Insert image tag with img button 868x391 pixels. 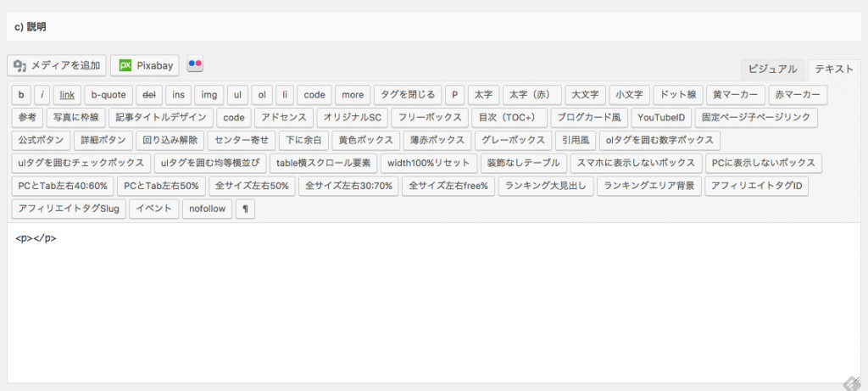[209, 95]
